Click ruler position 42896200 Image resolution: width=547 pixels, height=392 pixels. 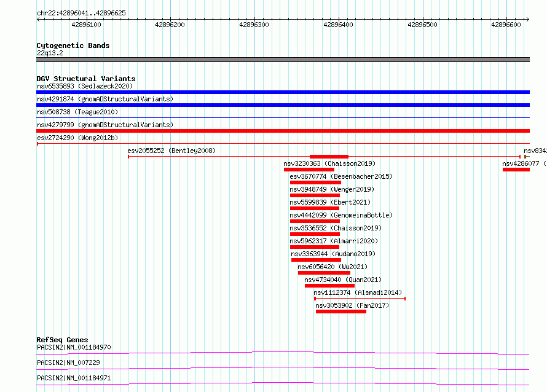click(170, 25)
